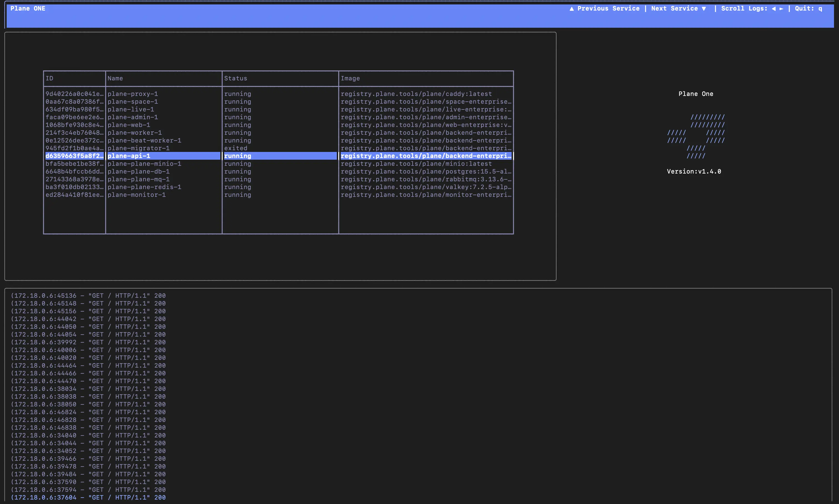Select the plane-migrator-1 exited row
Viewport: 839px width, 504px height.
[x=138, y=148]
